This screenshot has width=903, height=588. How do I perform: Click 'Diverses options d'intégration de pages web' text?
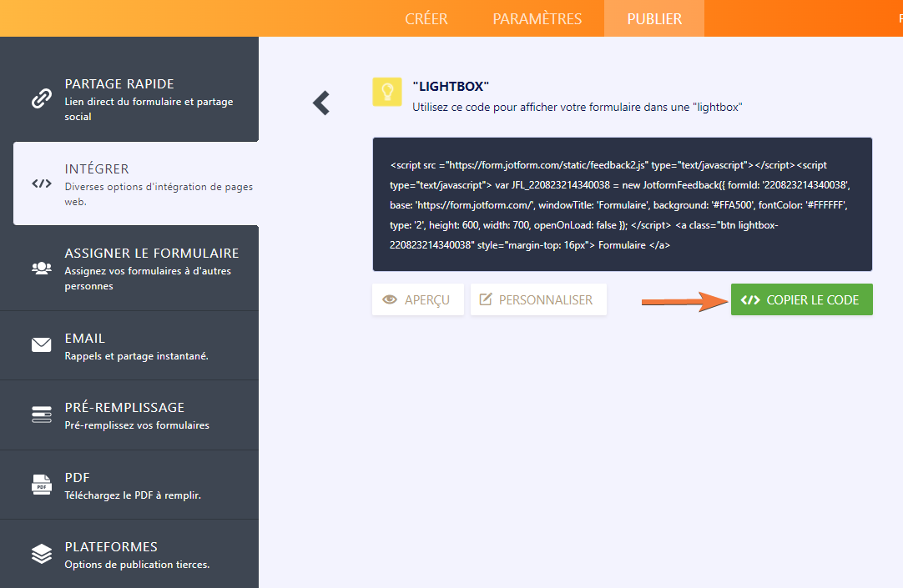pyautogui.click(x=159, y=193)
